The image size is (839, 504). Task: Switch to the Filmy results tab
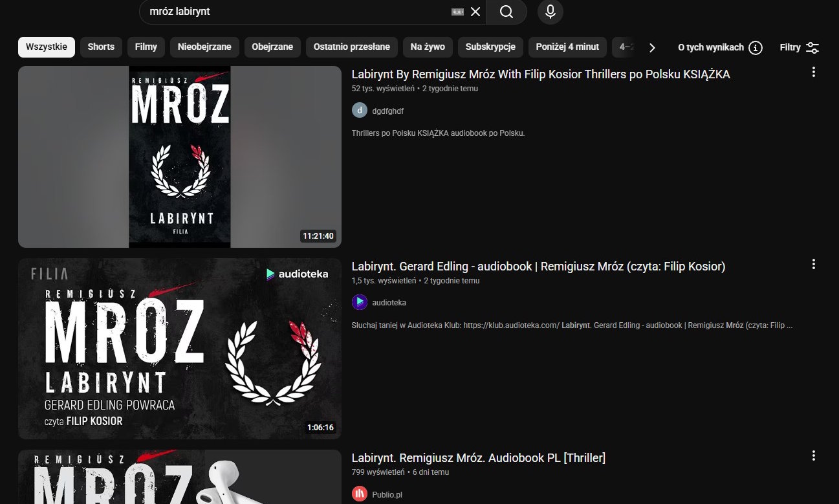coord(146,47)
